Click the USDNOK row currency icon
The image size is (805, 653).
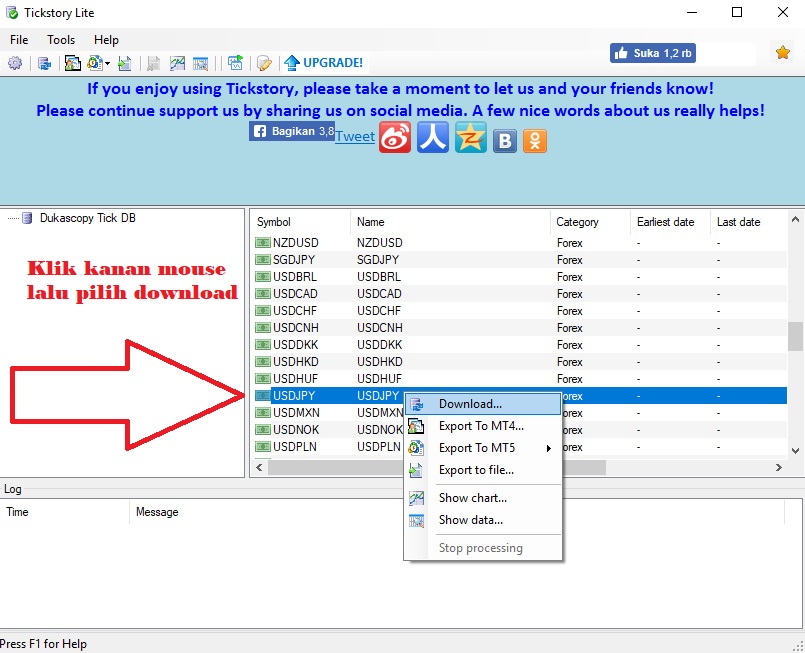(x=263, y=430)
